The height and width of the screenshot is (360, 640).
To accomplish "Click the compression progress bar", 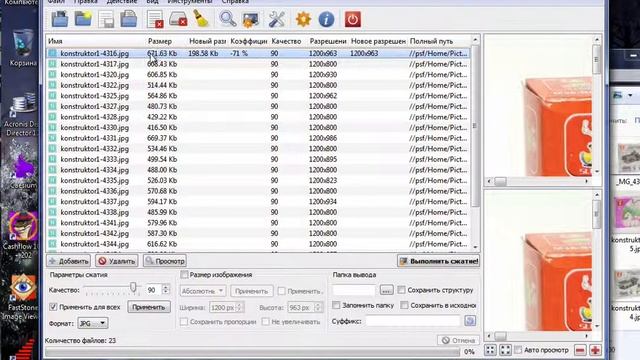I will 252,352.
